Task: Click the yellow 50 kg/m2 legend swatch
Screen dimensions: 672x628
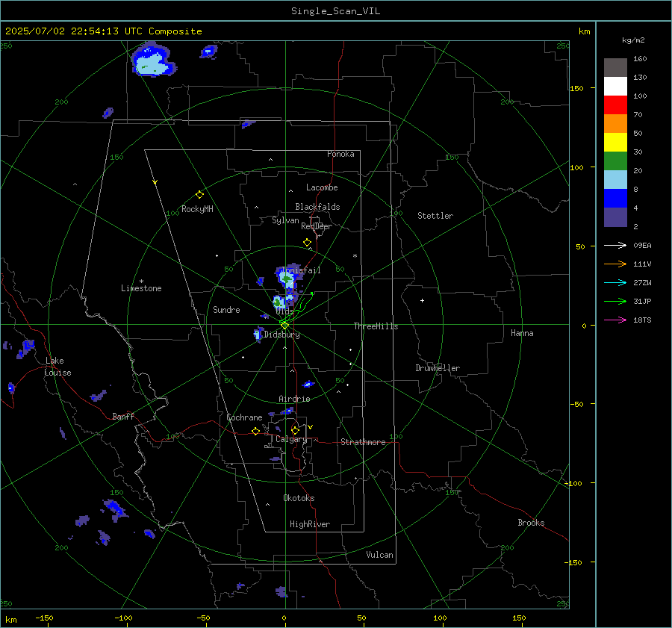Action: coord(615,142)
